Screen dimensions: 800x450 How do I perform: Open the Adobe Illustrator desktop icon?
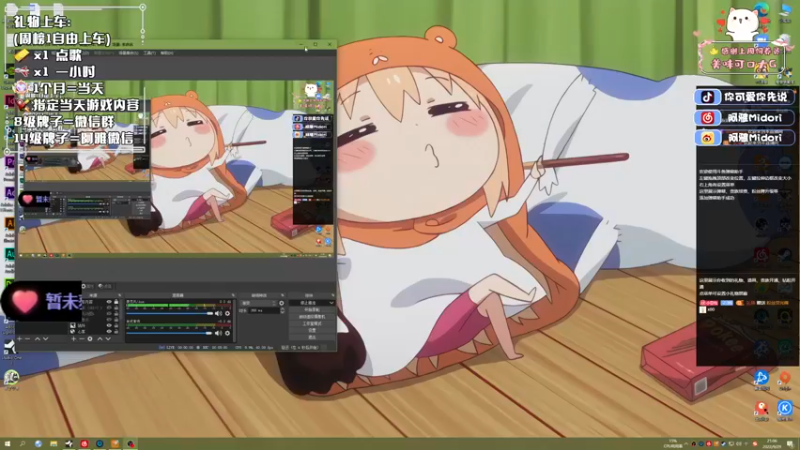pyautogui.click(x=9, y=224)
